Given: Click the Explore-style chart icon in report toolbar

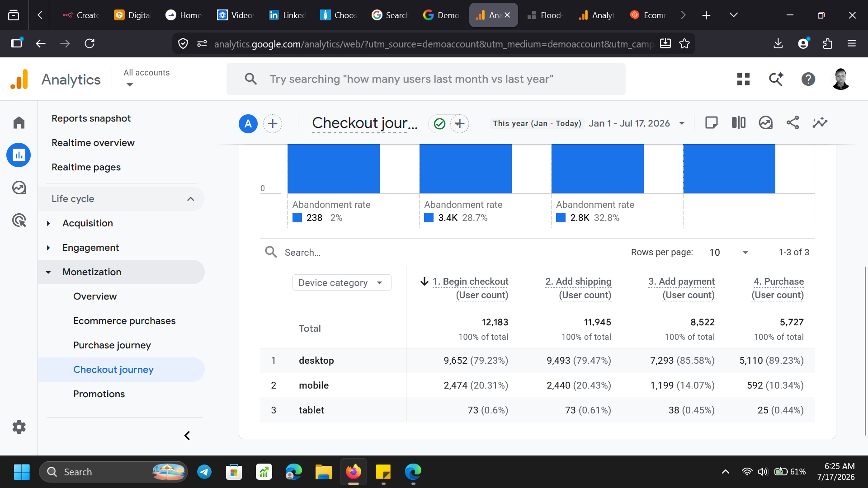Looking at the screenshot, I should tap(765, 122).
